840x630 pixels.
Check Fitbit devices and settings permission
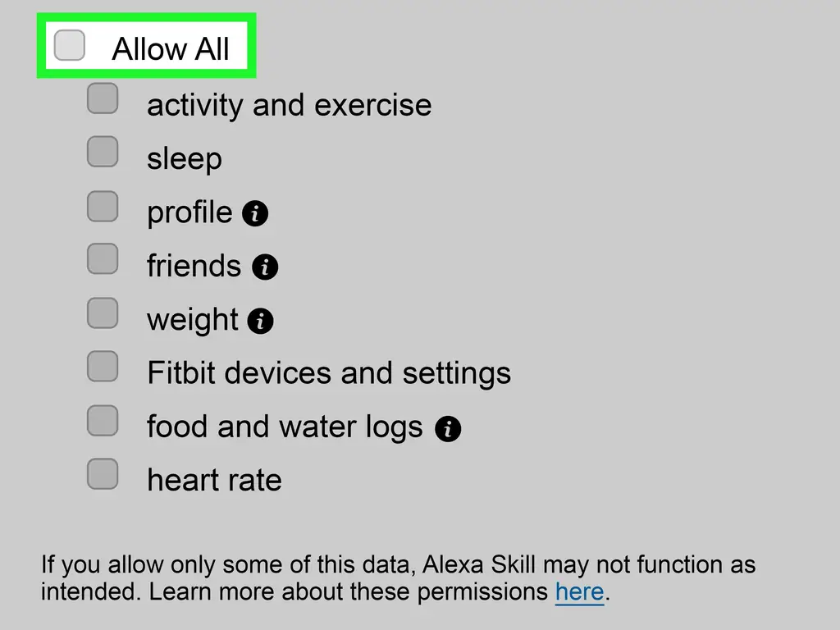coord(103,366)
